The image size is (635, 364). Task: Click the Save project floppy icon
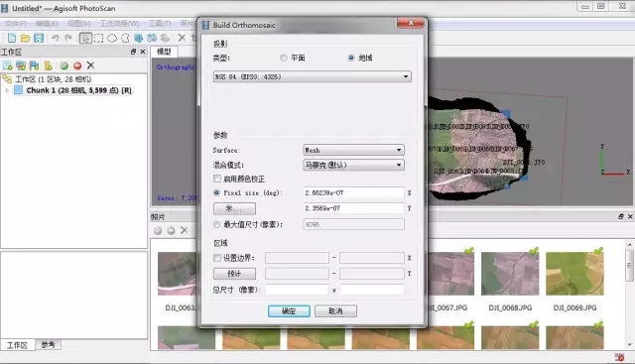click(39, 38)
